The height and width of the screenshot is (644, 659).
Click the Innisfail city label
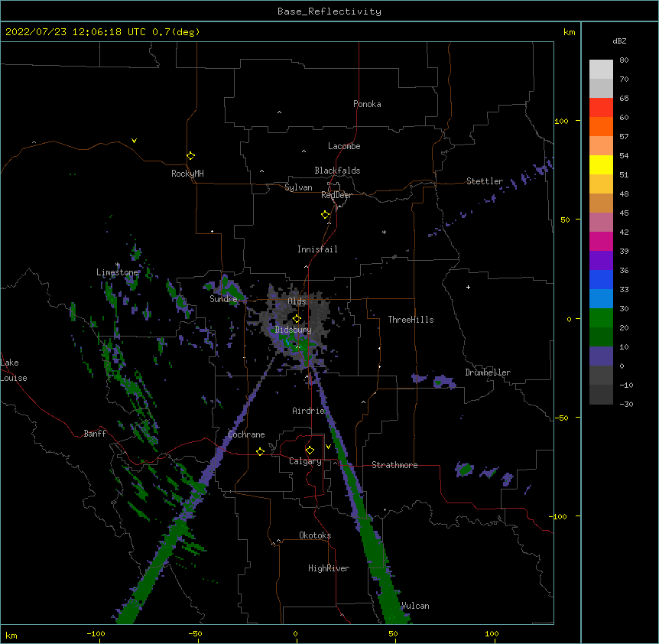pyautogui.click(x=317, y=249)
